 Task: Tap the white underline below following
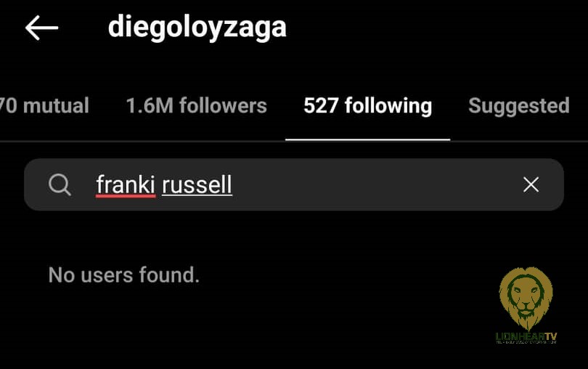(x=367, y=139)
